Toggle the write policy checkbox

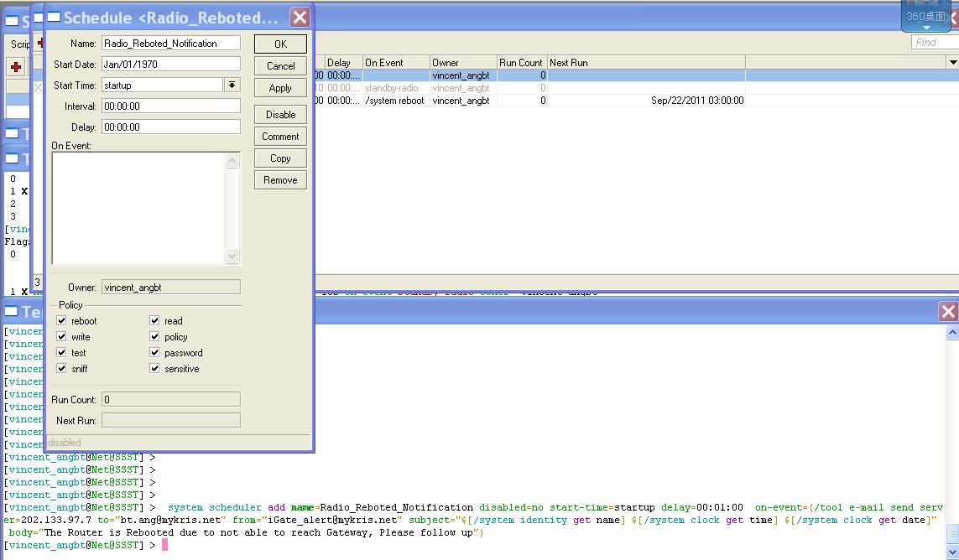61,336
